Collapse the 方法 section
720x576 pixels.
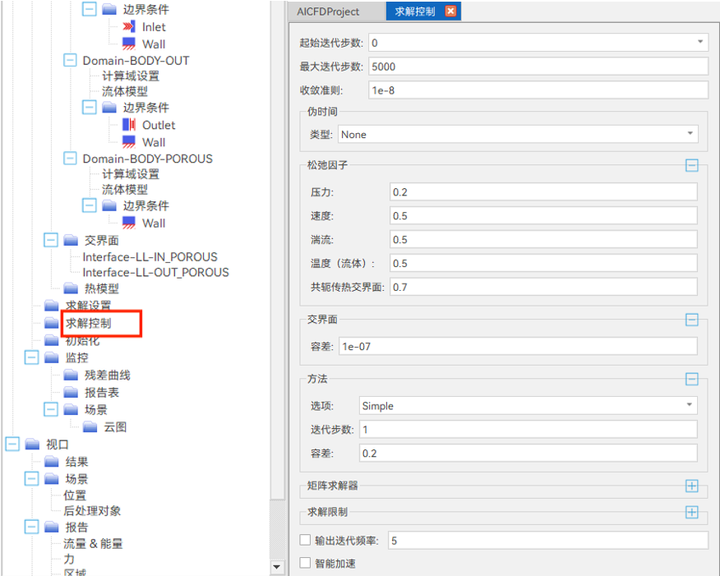pos(692,379)
